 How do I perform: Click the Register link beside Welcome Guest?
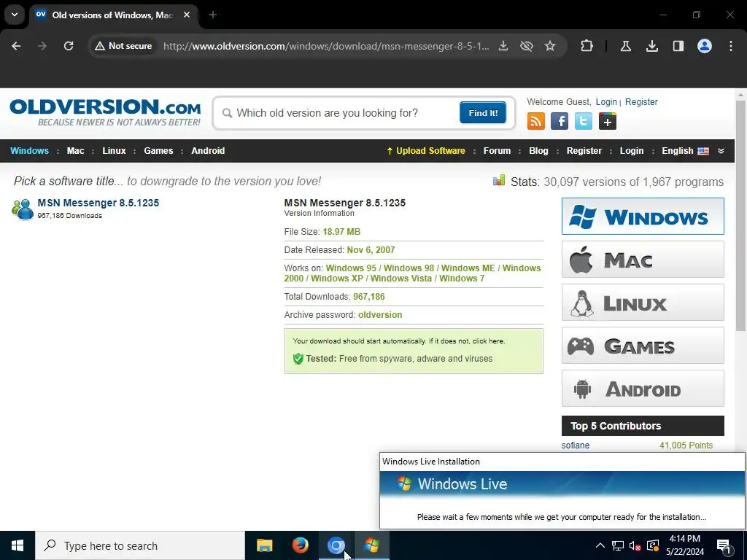coord(641,102)
